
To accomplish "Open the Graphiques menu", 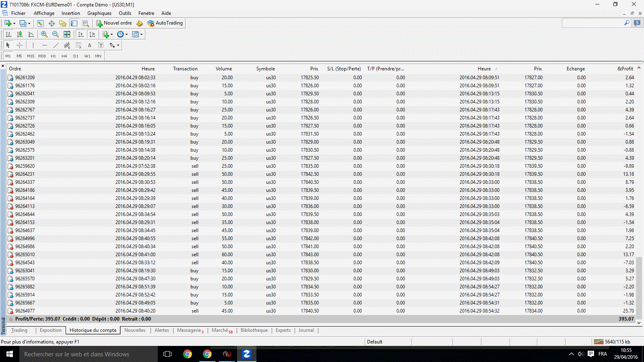I will click(99, 13).
